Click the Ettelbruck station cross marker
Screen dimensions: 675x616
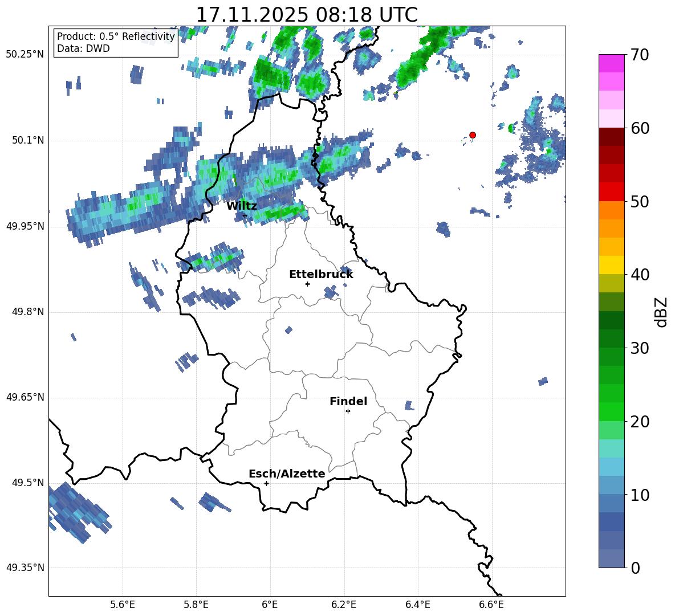tap(307, 284)
